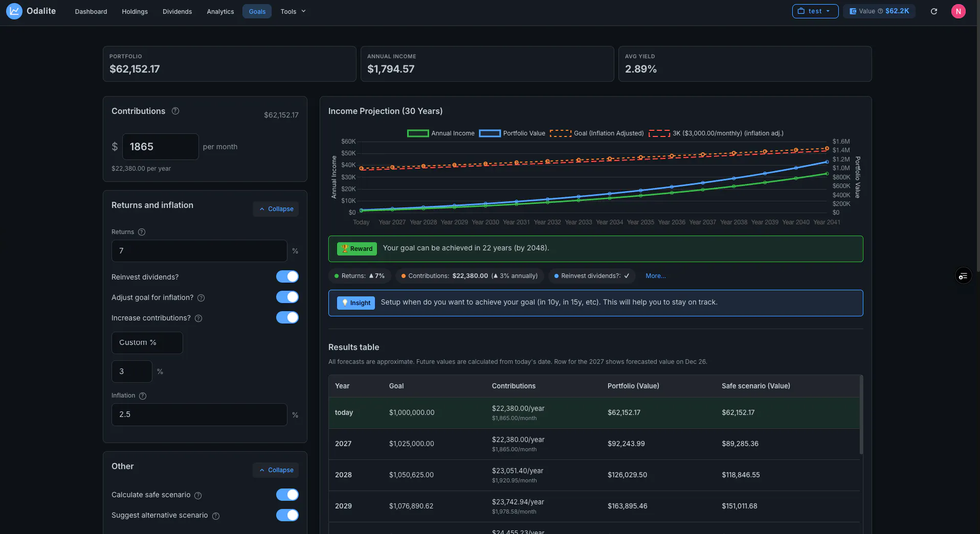Viewport: 980px width, 534px height.
Task: Select the Goals tab
Action: tap(257, 11)
